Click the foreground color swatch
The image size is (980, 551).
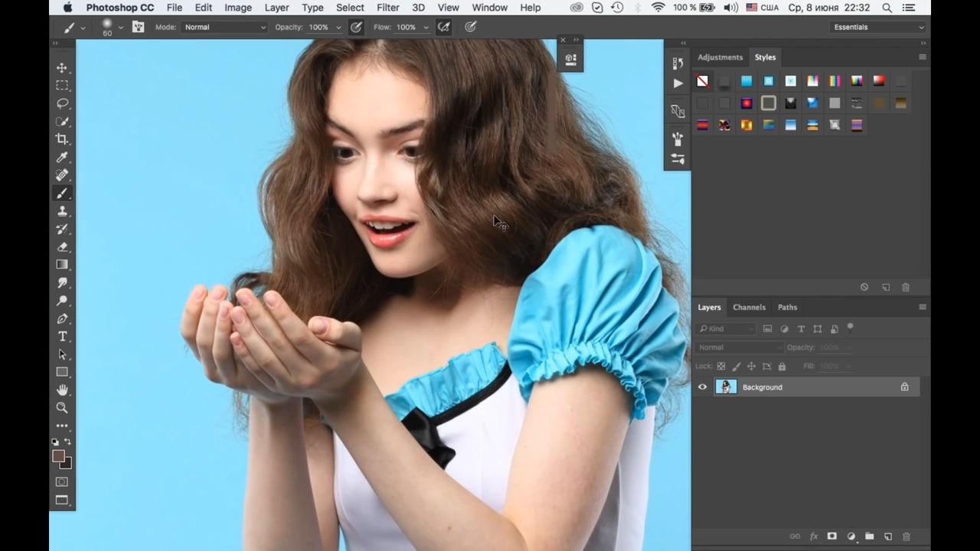pyautogui.click(x=58, y=456)
